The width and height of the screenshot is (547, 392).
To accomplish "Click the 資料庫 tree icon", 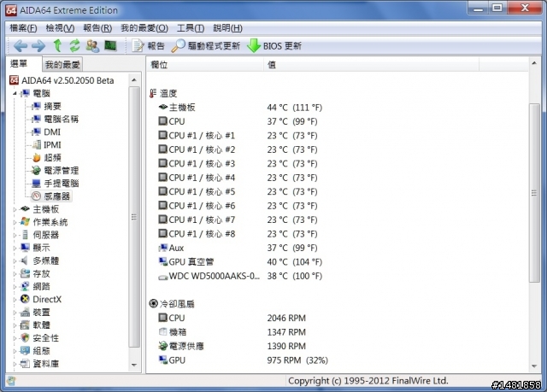I will tap(25, 364).
